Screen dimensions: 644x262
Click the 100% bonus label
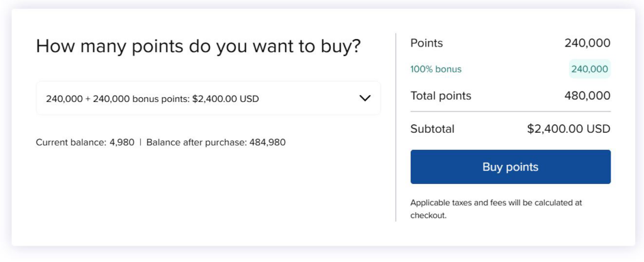(x=436, y=69)
